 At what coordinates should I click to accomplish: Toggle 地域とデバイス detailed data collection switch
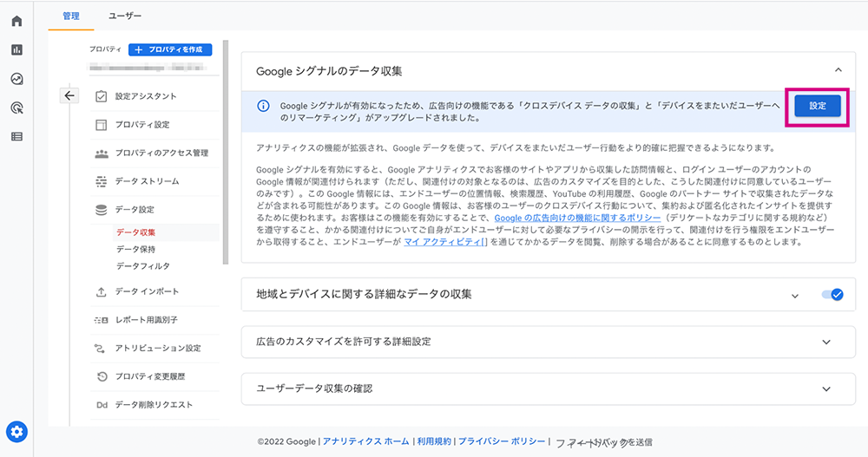[832, 295]
